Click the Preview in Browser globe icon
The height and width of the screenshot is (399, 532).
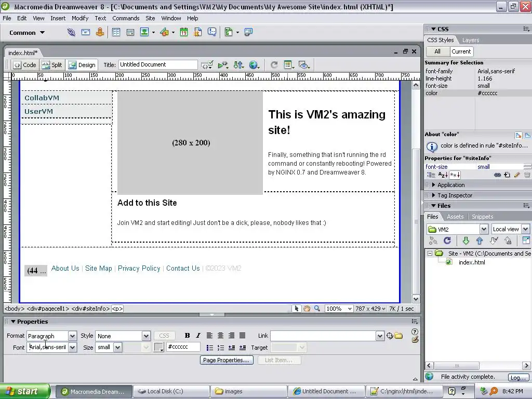tap(254, 65)
